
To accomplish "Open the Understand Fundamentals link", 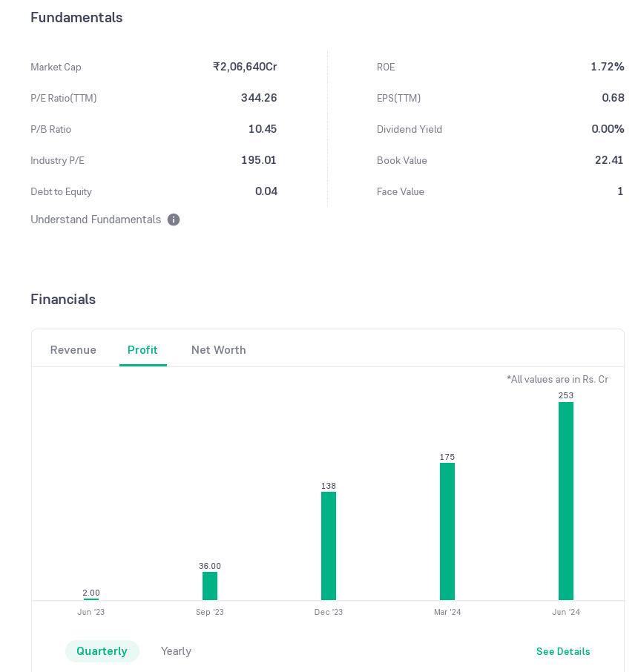I will (x=96, y=220).
